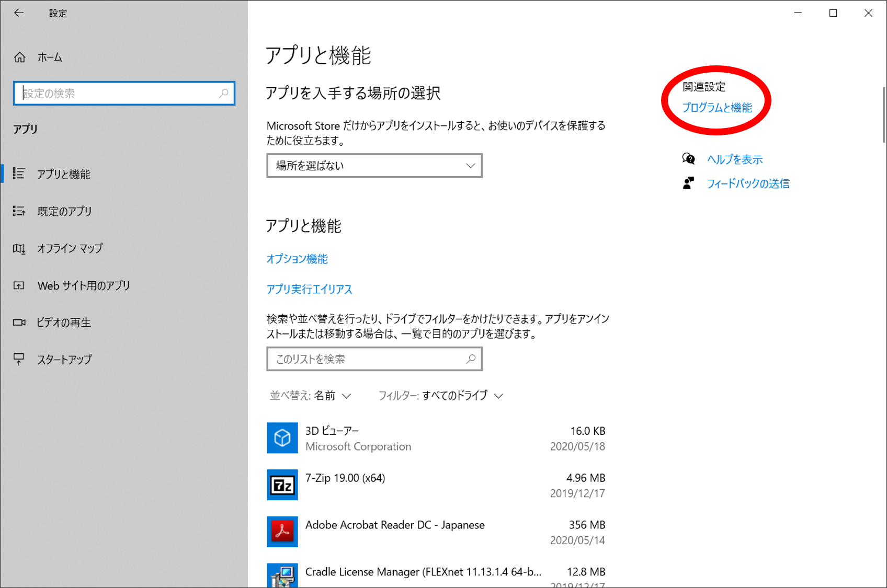Select Adobe Acrobat Reader DC - Japanese text
The width and height of the screenshot is (887, 588).
[x=395, y=525]
